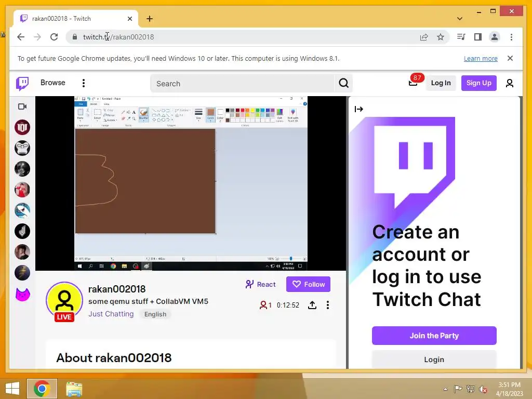This screenshot has height=399, width=532.
Task: Go back with Chrome's back arrow
Action: pyautogui.click(x=21, y=37)
